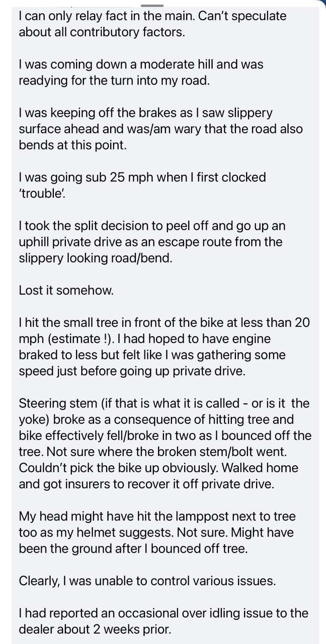Click the "I took the split decision" line
Viewport: 326px width, 644px height.
pyautogui.click(x=152, y=226)
